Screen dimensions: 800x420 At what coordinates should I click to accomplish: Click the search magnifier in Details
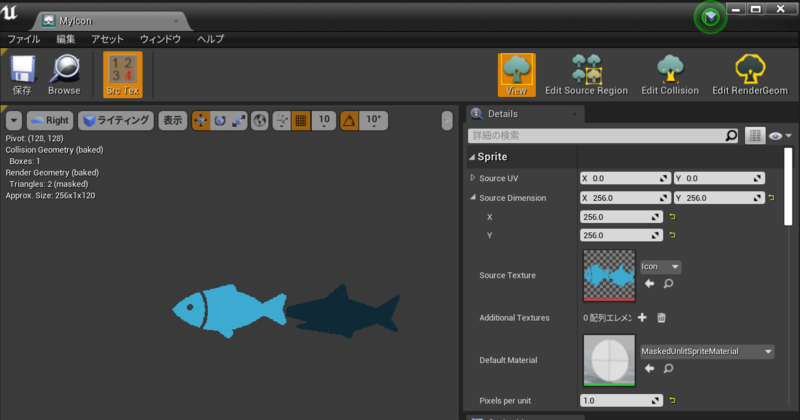[x=731, y=136]
